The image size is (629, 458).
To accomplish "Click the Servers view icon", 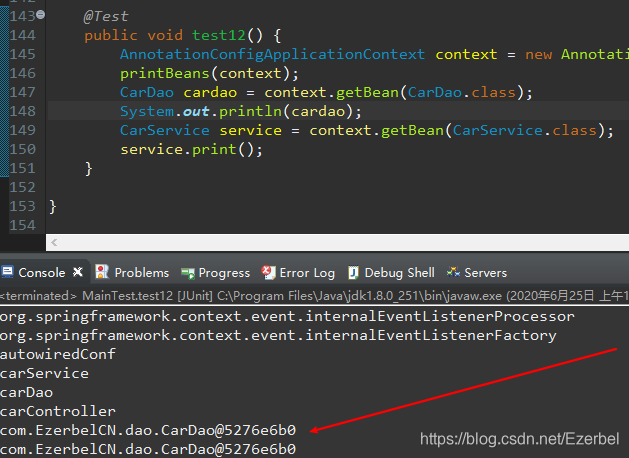I will click(453, 272).
